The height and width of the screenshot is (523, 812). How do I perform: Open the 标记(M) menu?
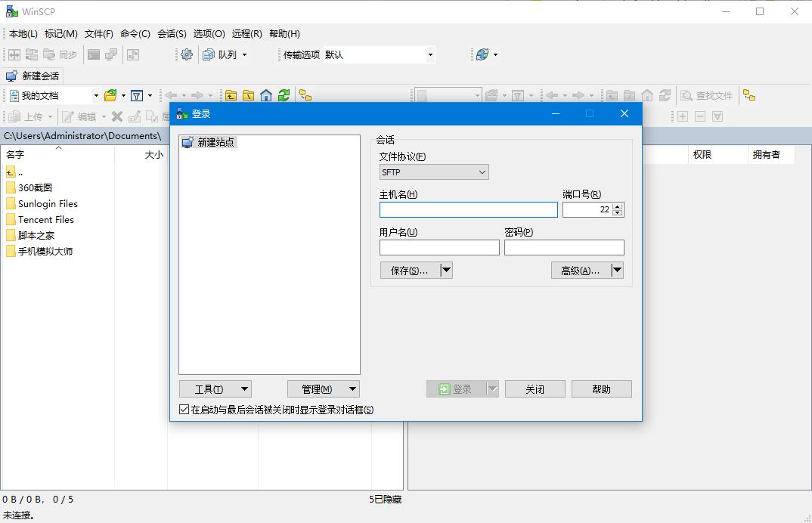click(x=61, y=34)
